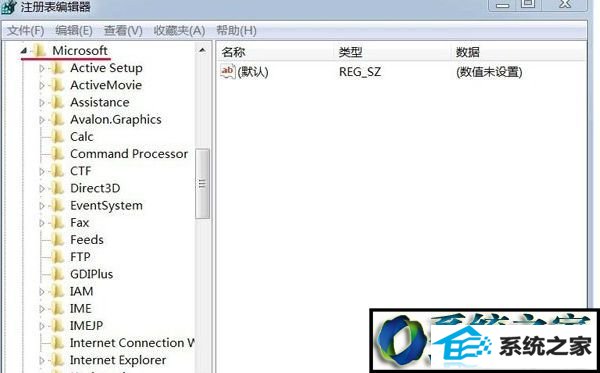Click the ab string icon of (默认)
600x373 pixels.
click(x=228, y=72)
